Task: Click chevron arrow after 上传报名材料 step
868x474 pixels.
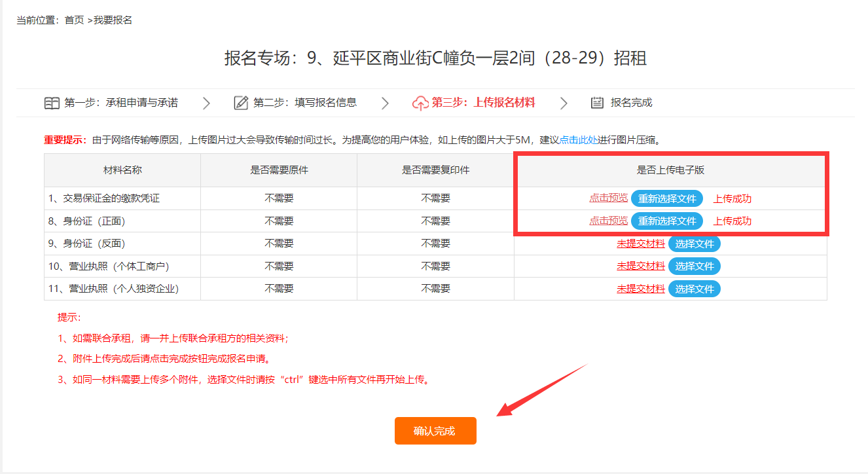Action: pos(564,103)
